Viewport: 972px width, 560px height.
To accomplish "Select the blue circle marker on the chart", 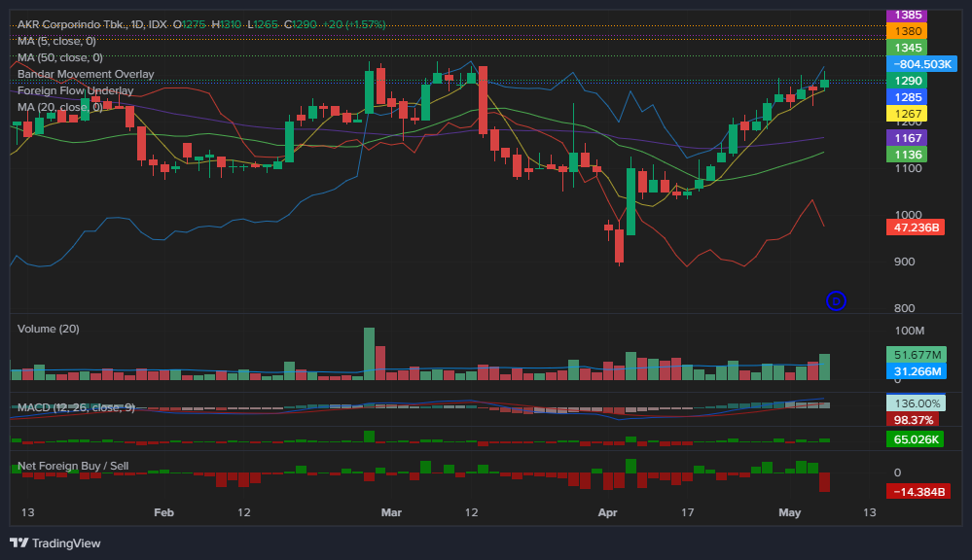I will (x=835, y=301).
